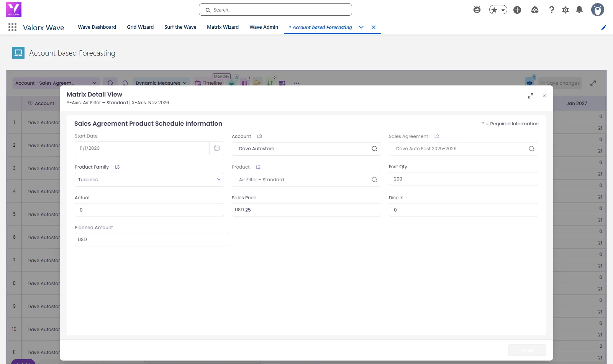Expand Account based Forecasting tab menu chevron
This screenshot has height=364, width=613.
click(361, 27)
